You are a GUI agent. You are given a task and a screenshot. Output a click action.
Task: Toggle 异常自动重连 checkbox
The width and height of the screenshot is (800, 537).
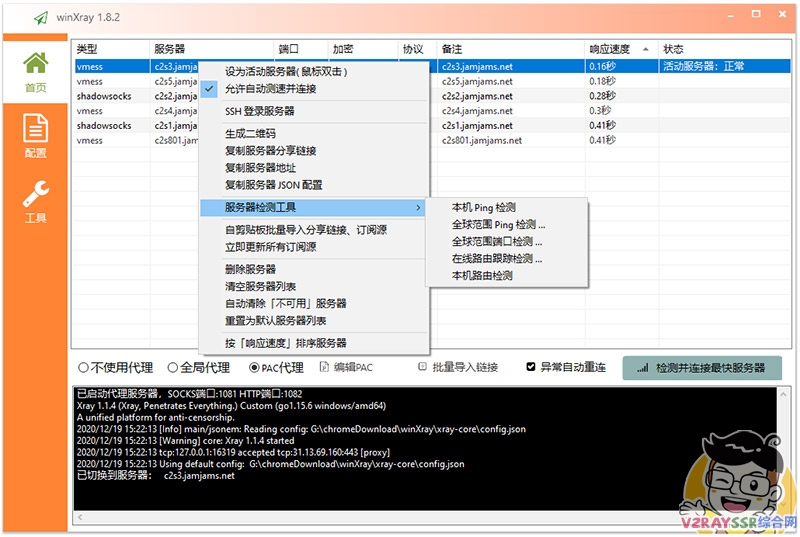click(x=531, y=367)
